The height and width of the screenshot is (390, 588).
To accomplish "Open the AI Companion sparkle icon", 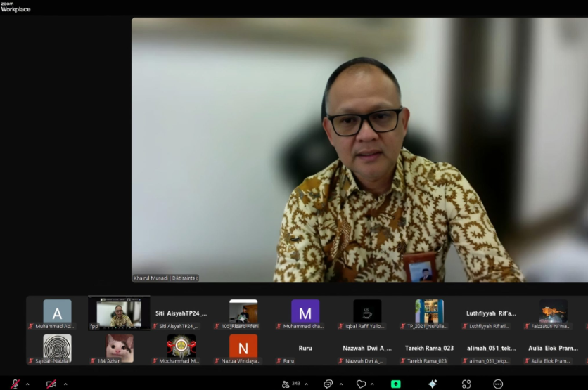I will coord(433,384).
